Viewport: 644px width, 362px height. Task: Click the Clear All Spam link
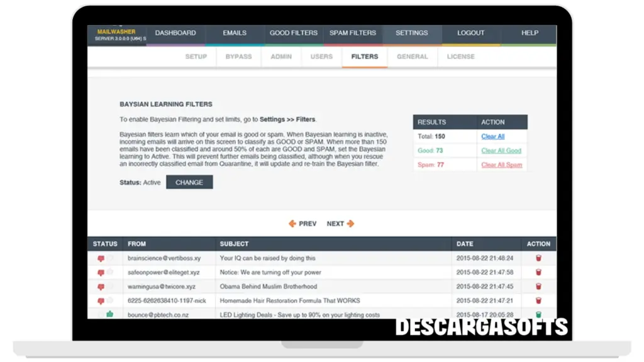point(501,165)
